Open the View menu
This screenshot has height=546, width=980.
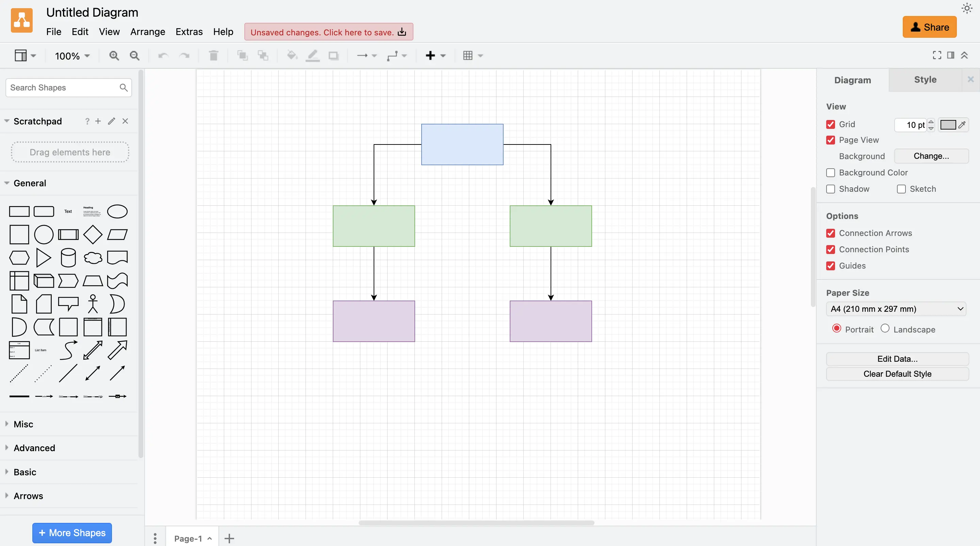pos(109,32)
